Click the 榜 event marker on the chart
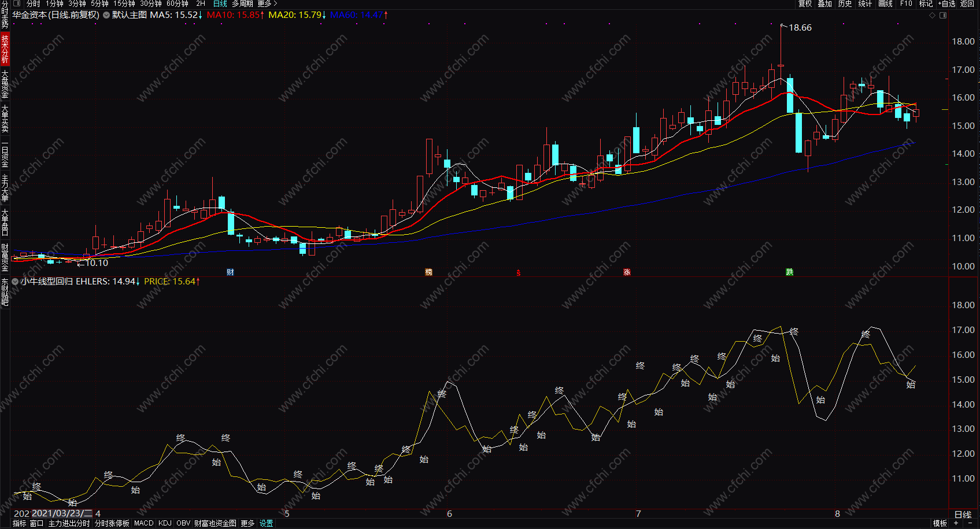 click(x=428, y=272)
